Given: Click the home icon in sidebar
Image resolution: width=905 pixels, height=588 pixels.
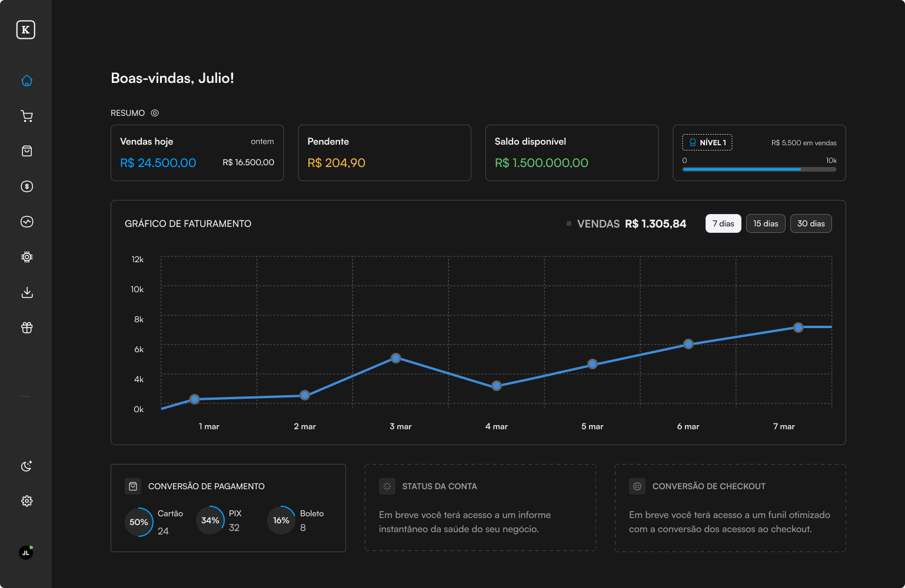Looking at the screenshot, I should (x=26, y=81).
